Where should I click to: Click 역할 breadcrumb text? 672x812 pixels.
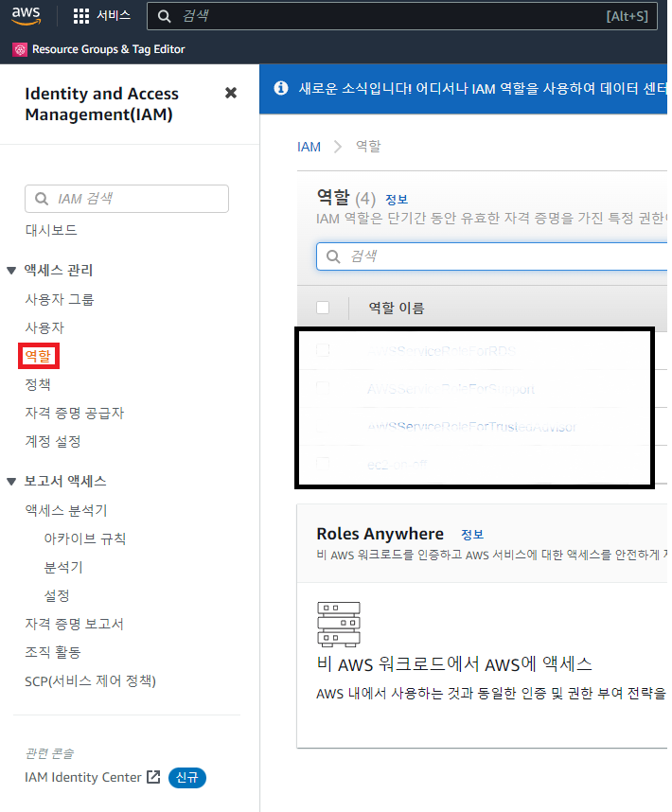(368, 147)
